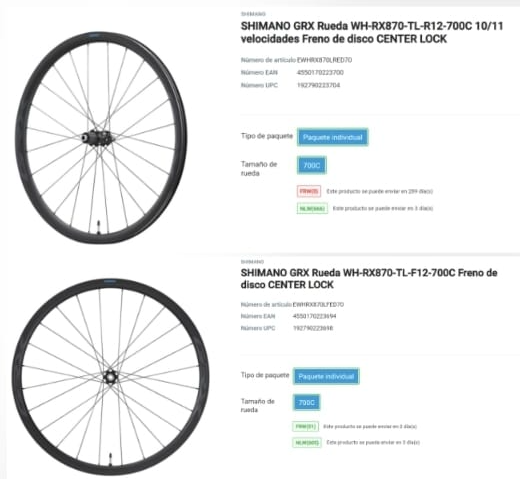
Task: Click the front wheel article number EWHRX870LFED70
Action: [x=318, y=304]
